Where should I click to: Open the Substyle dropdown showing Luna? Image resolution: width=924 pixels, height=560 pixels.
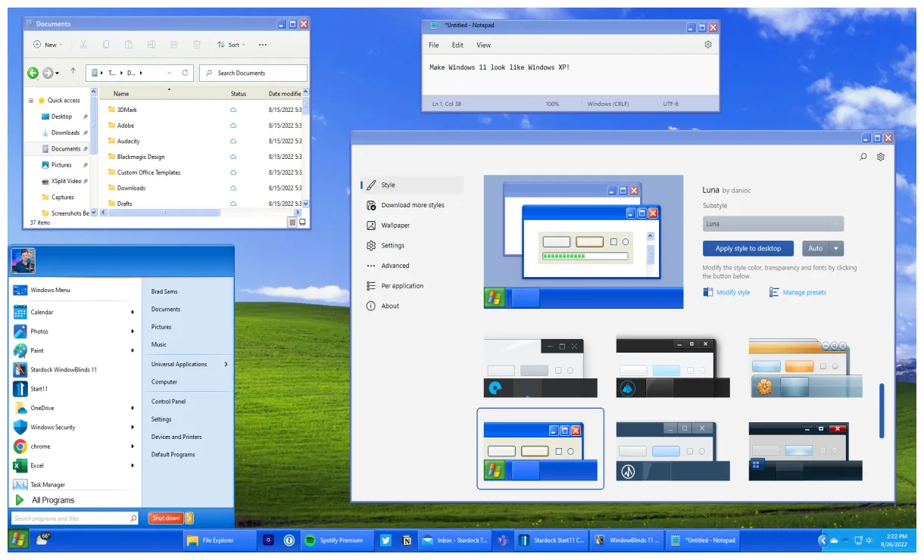773,223
